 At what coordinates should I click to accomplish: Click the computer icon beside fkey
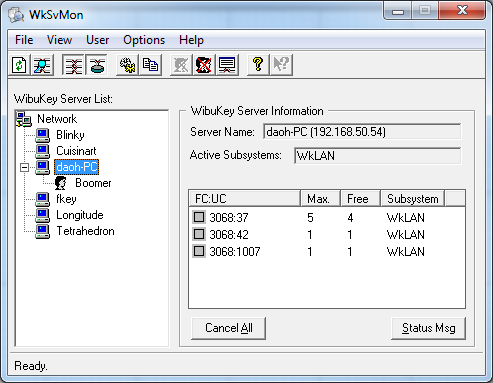(x=43, y=199)
